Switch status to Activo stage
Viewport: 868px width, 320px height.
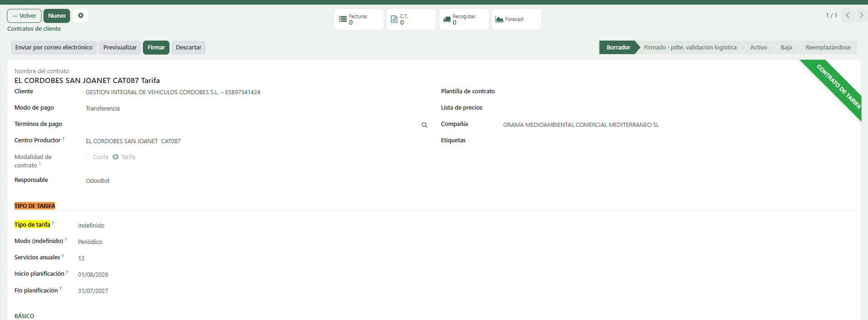pos(758,47)
